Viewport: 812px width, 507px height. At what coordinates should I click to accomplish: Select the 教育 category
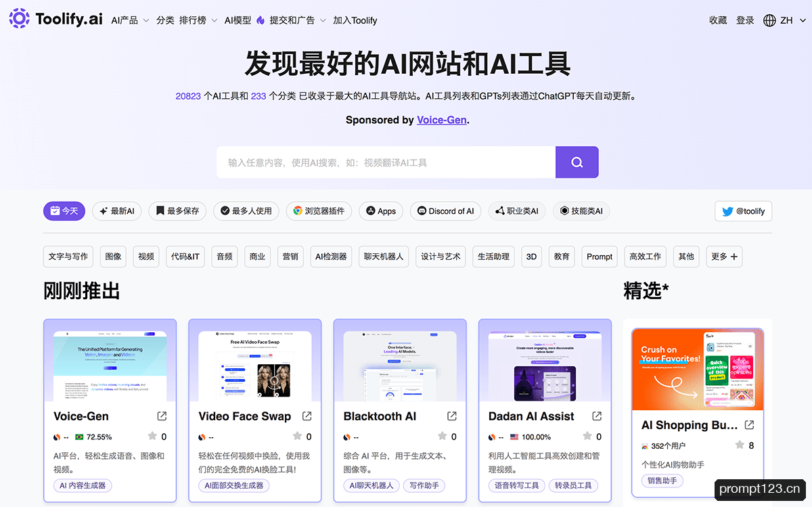point(562,257)
